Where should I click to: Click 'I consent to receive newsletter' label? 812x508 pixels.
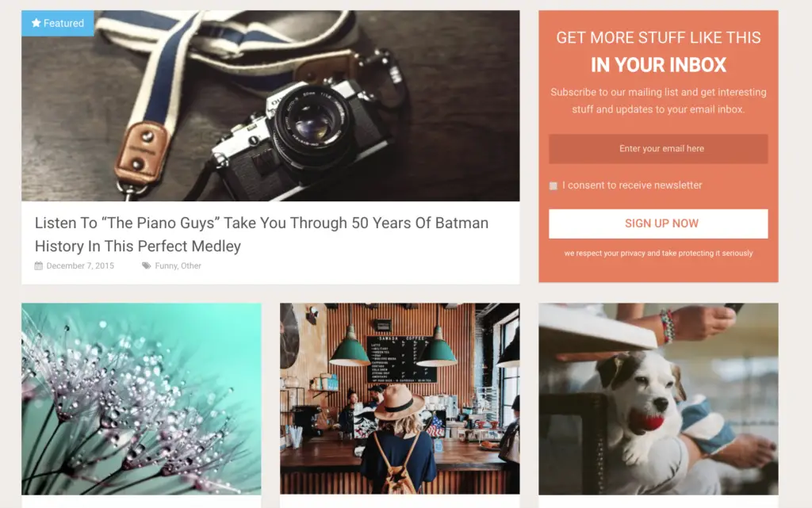tap(632, 185)
